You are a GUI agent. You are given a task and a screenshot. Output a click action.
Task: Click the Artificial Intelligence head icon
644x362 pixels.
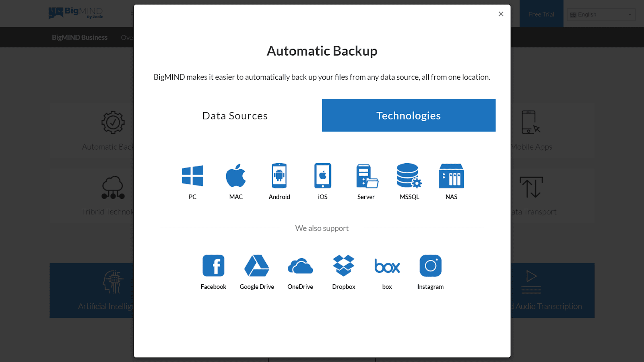113,282
